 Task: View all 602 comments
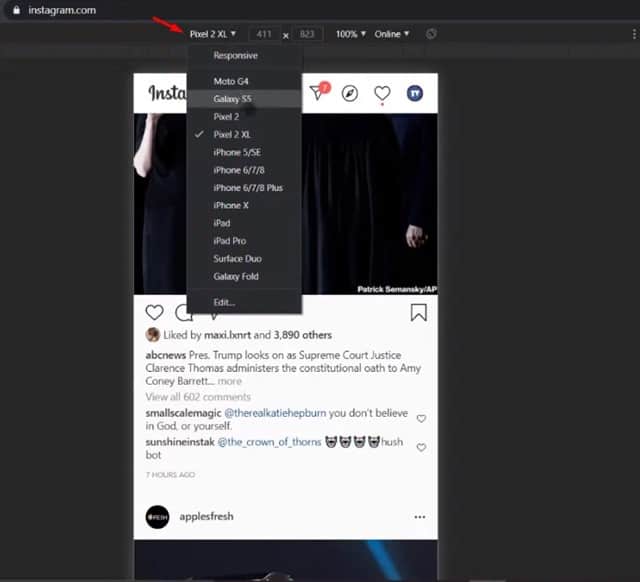(198, 397)
